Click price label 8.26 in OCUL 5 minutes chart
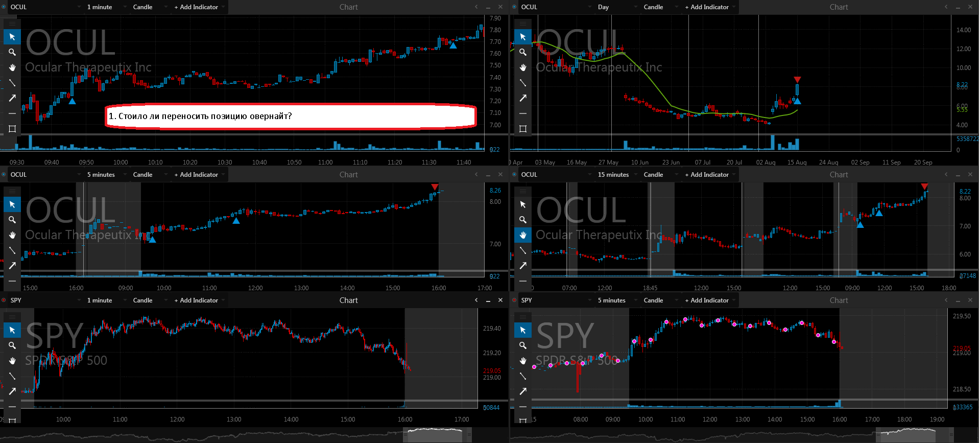The height and width of the screenshot is (443, 980). [495, 191]
